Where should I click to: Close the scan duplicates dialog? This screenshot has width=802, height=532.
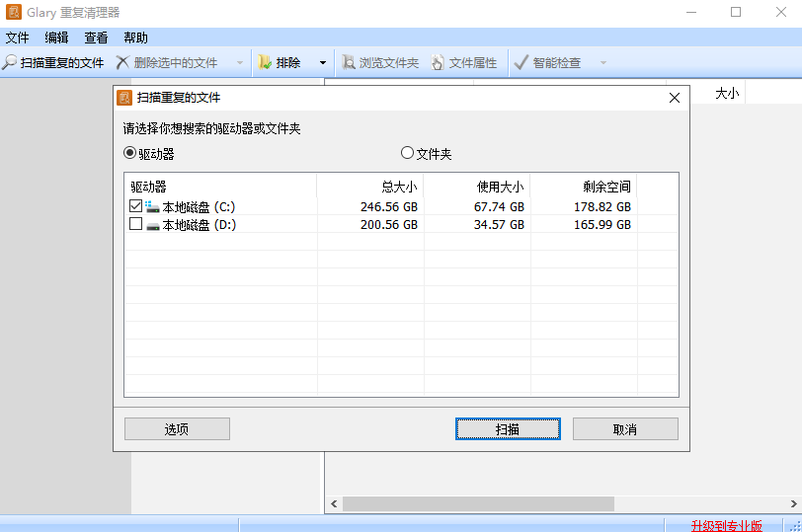tap(675, 98)
